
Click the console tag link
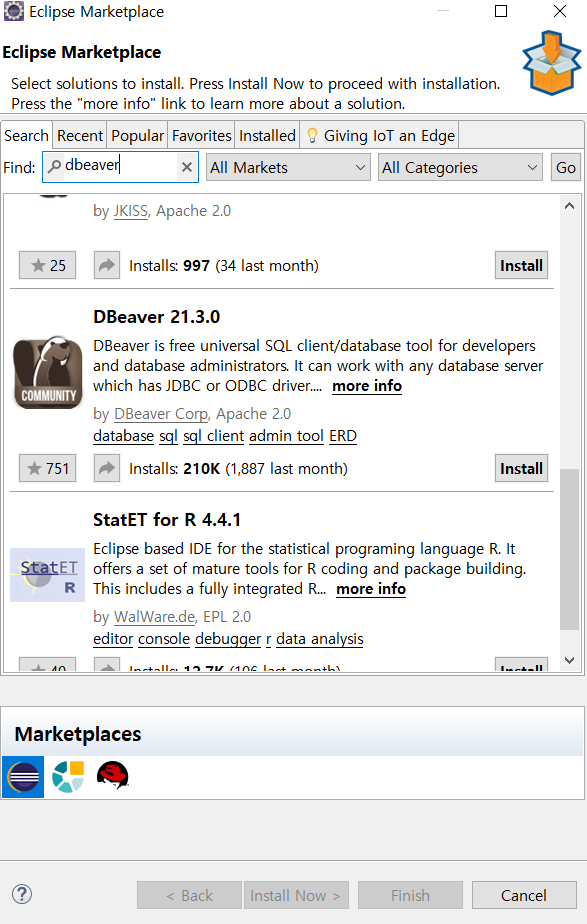164,639
